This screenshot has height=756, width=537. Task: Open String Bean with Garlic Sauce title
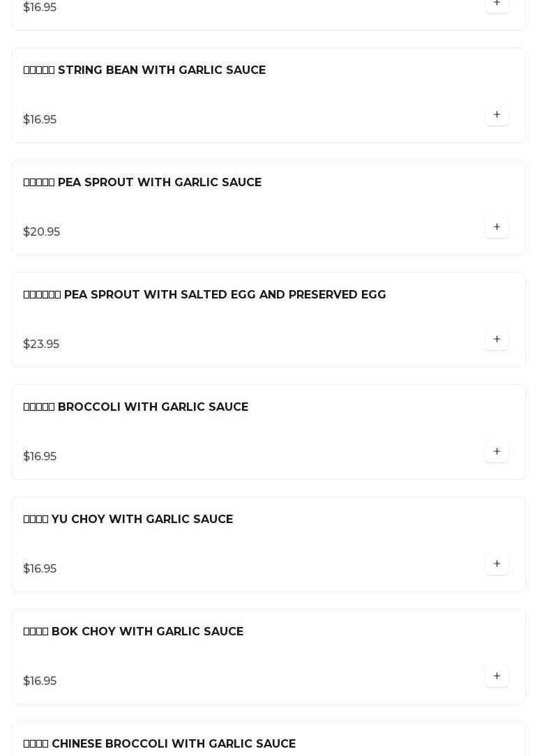(144, 70)
